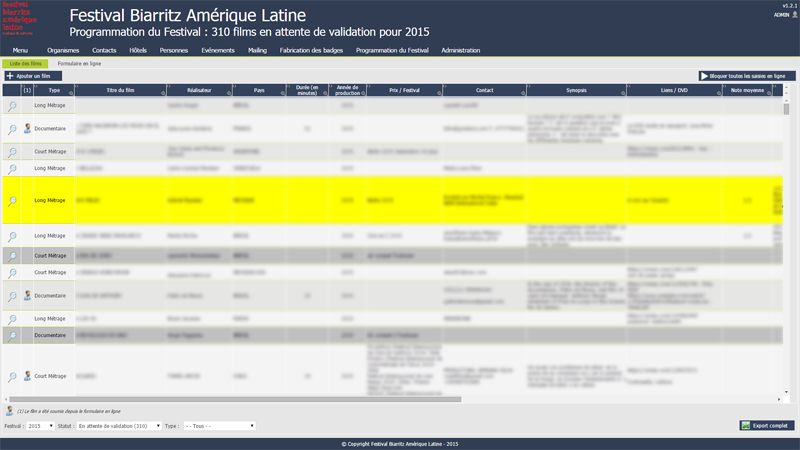The width and height of the screenshot is (800, 450).
Task: Open the Personnes menu
Action: (x=174, y=51)
